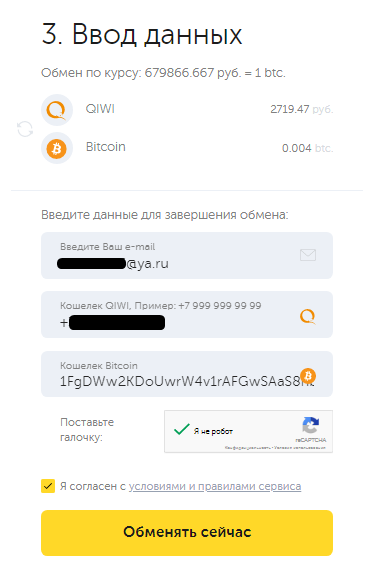The width and height of the screenshot is (378, 567).
Task: Open 'условиями и правилами сервиса' link
Action: (215, 486)
